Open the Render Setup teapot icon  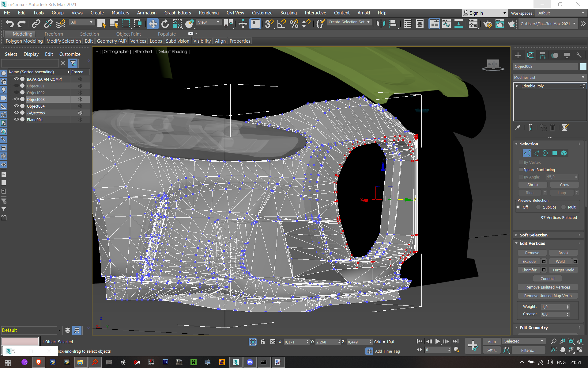click(x=488, y=24)
